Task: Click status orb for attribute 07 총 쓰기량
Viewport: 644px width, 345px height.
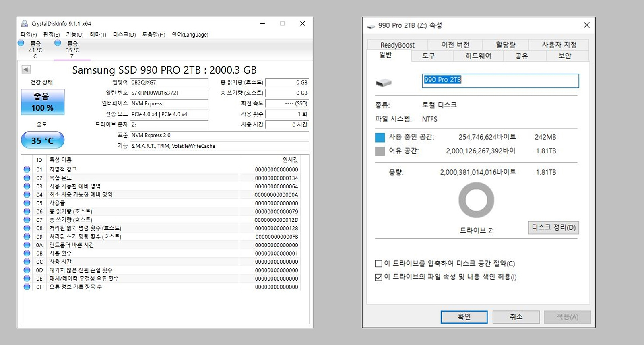Action: coord(27,219)
